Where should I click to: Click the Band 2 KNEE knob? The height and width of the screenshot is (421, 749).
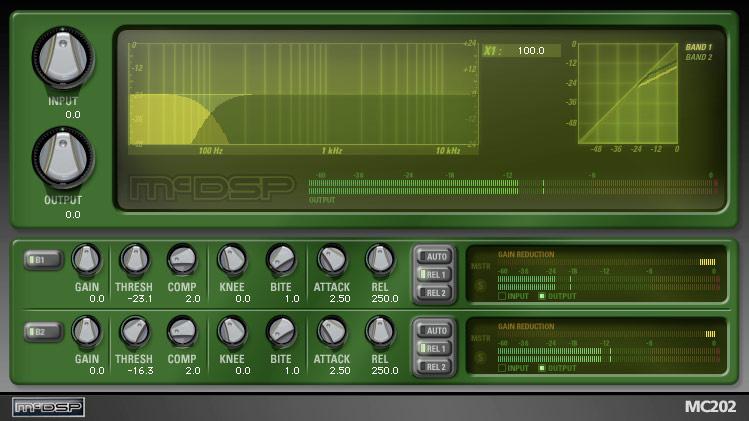point(232,332)
